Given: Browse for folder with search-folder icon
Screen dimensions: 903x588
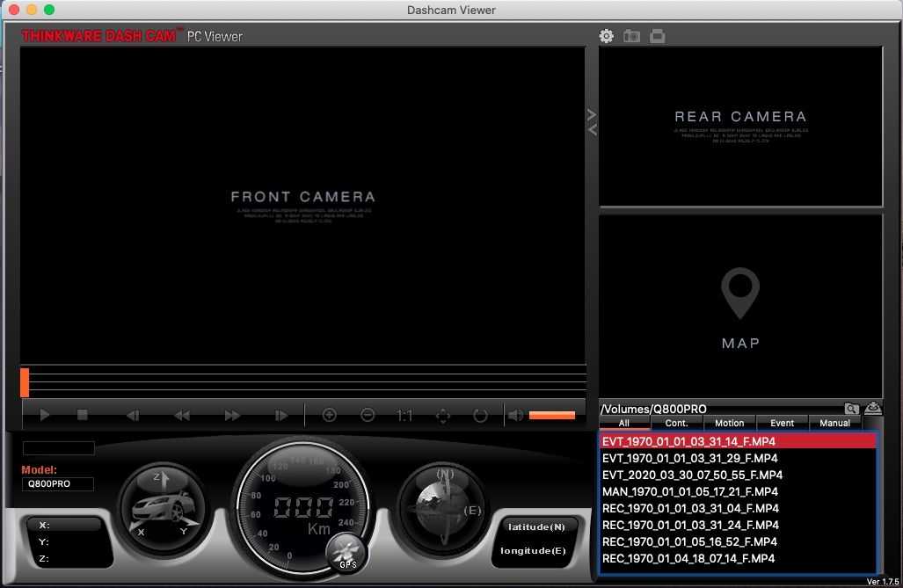Looking at the screenshot, I should click(x=851, y=409).
